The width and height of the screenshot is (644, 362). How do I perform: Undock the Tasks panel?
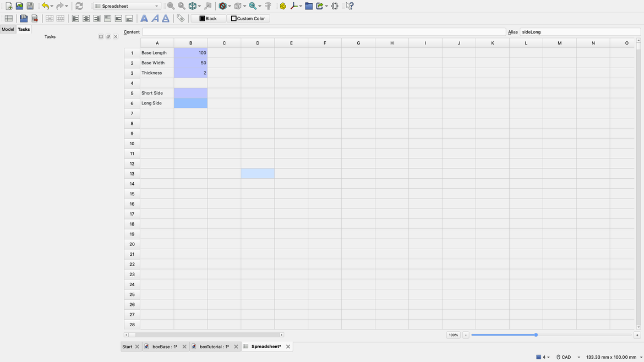pos(108,36)
